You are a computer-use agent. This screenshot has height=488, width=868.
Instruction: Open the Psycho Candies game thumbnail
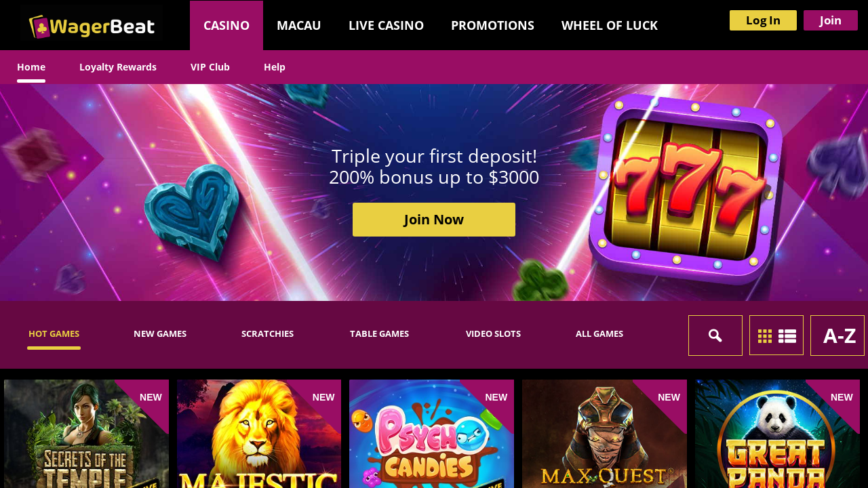pyautogui.click(x=431, y=434)
